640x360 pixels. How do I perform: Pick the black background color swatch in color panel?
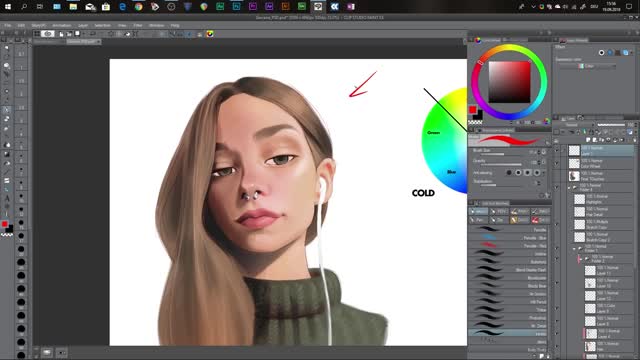[x=478, y=115]
